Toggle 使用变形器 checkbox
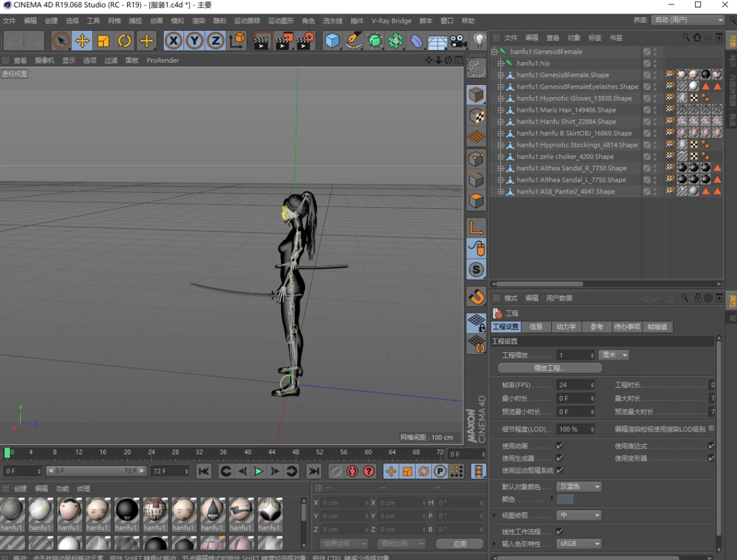 pyautogui.click(x=711, y=457)
